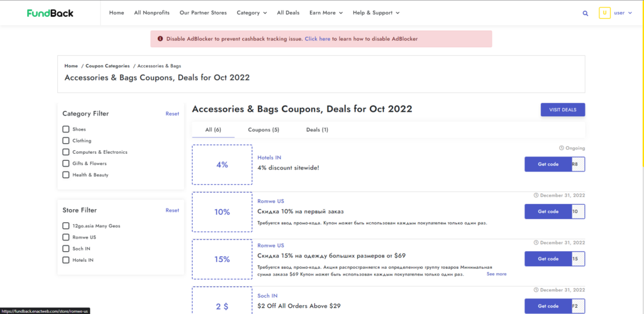This screenshot has height=314, width=644.
Task: Open Romwe US link on 10% coupon
Action: tap(270, 201)
